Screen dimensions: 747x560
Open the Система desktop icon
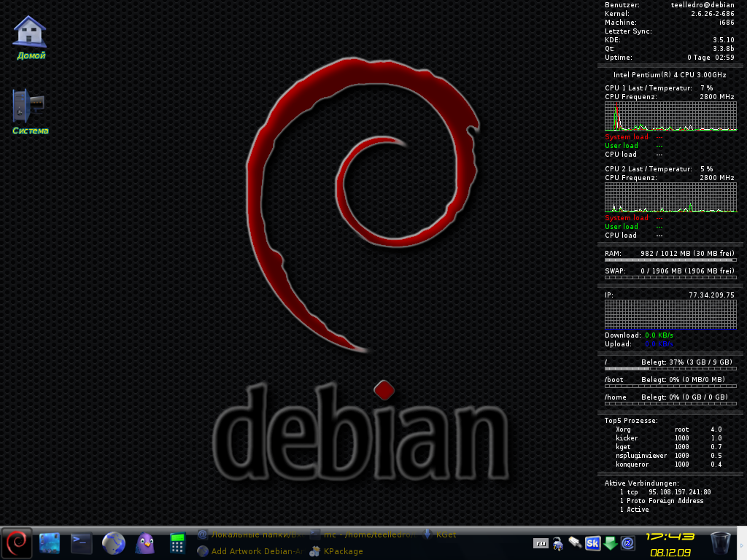click(x=30, y=112)
